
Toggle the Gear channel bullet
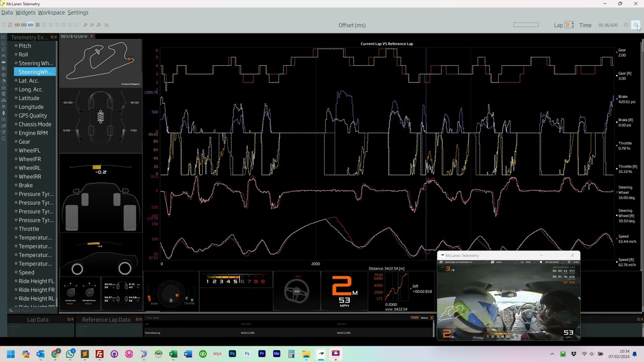[16, 142]
